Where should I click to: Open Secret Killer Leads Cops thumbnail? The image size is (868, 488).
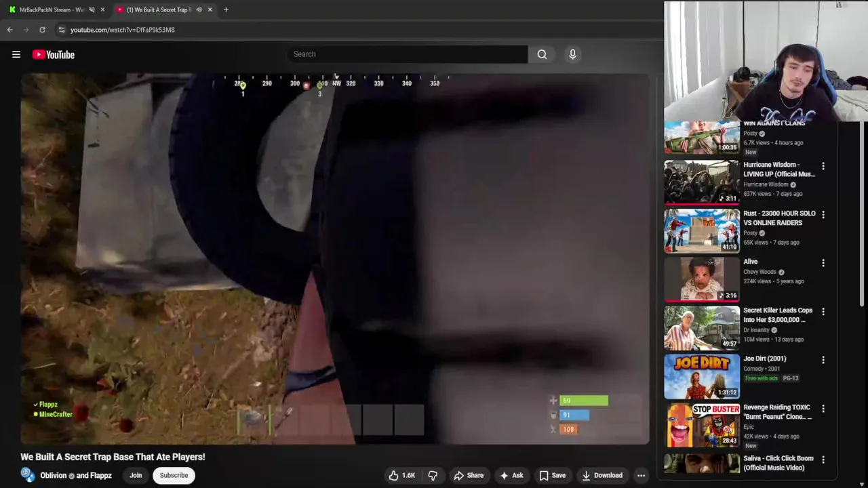point(702,328)
